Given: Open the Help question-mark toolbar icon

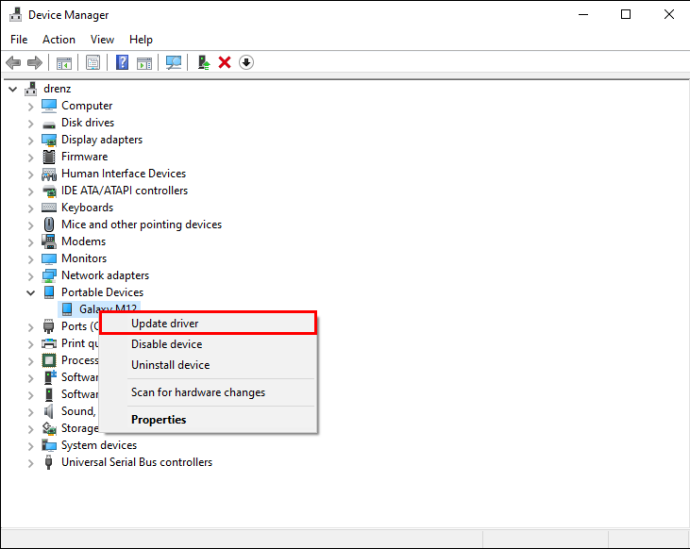Looking at the screenshot, I should click(122, 62).
